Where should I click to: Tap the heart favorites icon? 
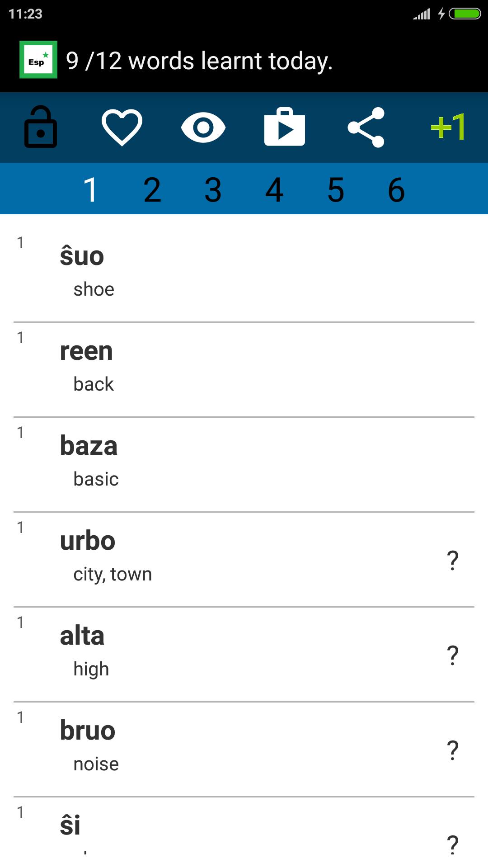coord(122,127)
